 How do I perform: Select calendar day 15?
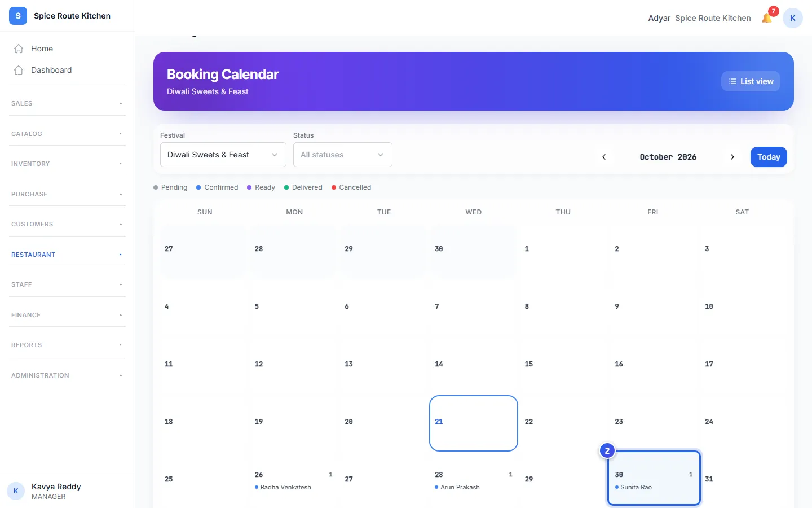(x=563, y=366)
